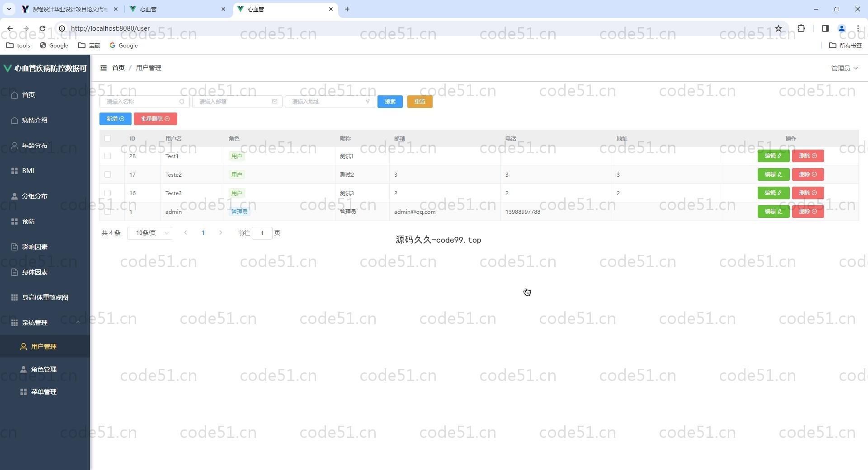
Task: Click the home icon beside 首页 in sidebar
Action: 14,95
